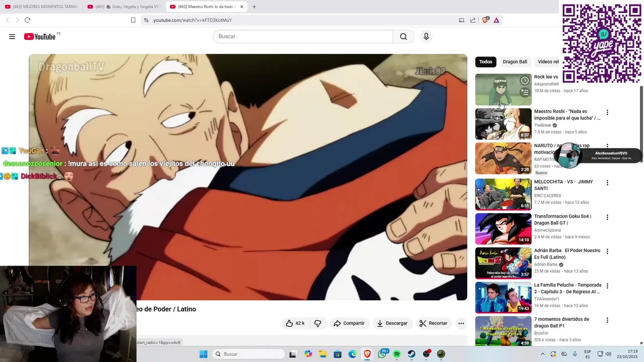Go forward with the browser forward arrow
This screenshot has width=644, height=362.
(17, 20)
